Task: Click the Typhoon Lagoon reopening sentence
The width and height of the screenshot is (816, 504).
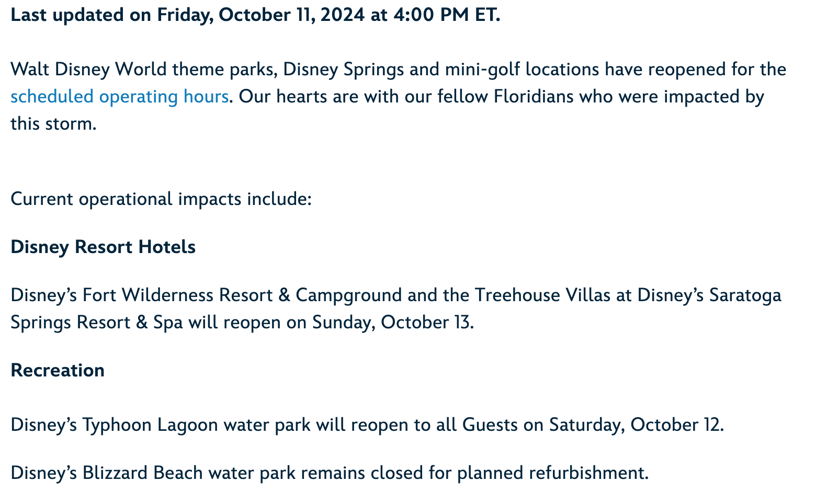Action: point(367,425)
